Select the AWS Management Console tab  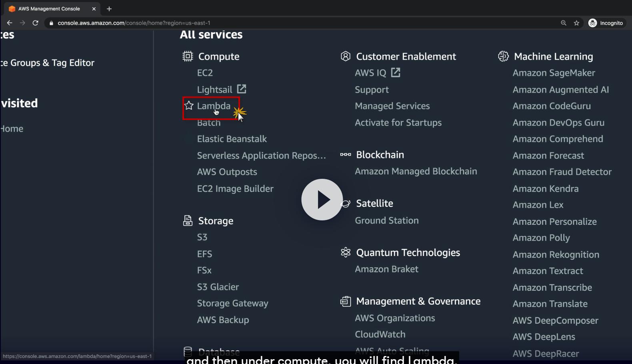point(49,9)
